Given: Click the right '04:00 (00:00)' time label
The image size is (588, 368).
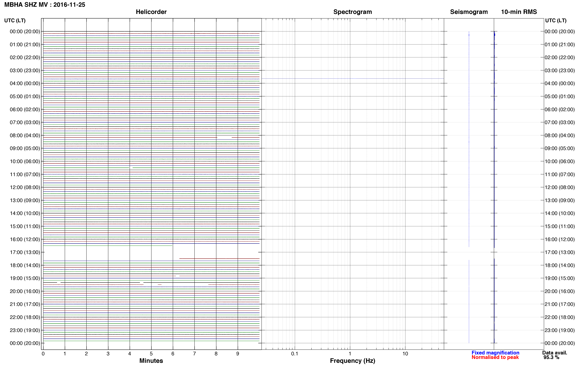Looking at the screenshot, I should pos(560,83).
